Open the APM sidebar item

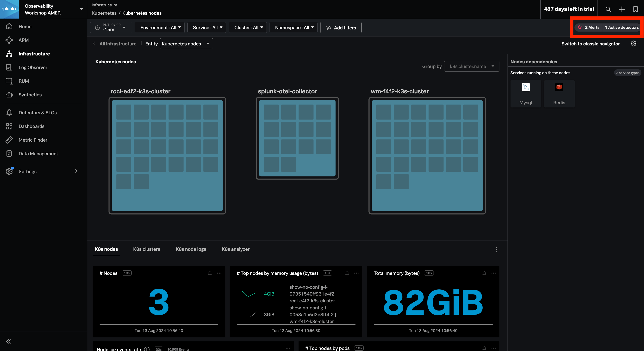tap(23, 40)
